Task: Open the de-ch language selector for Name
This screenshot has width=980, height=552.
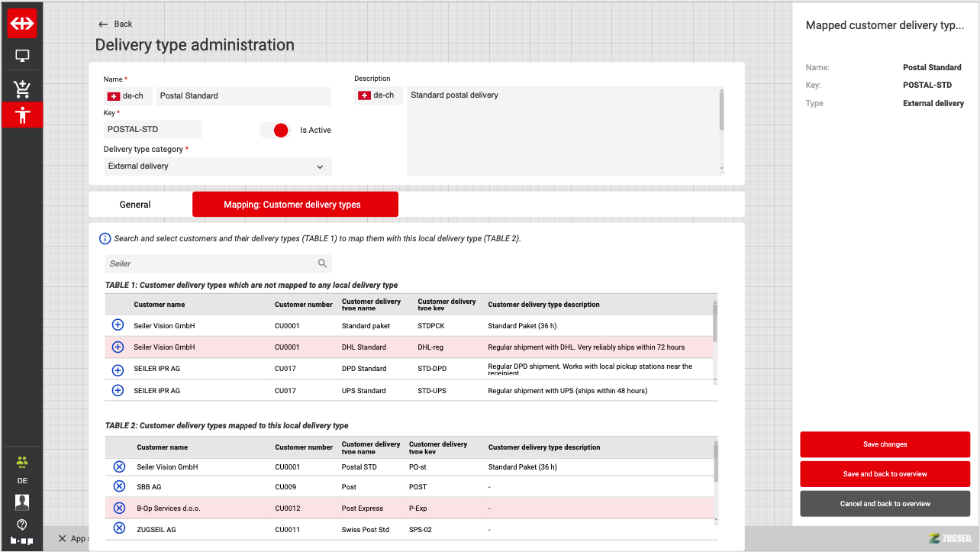Action: (x=128, y=96)
